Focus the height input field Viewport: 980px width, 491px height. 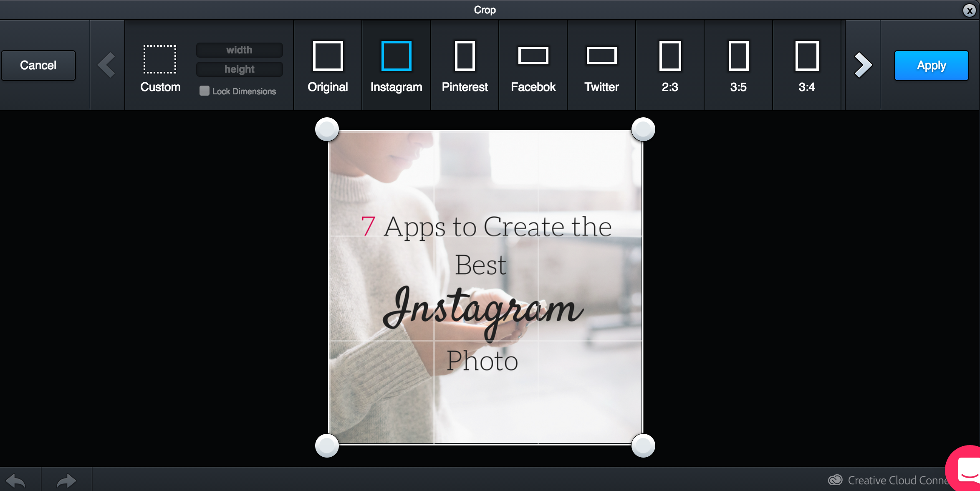pos(240,69)
